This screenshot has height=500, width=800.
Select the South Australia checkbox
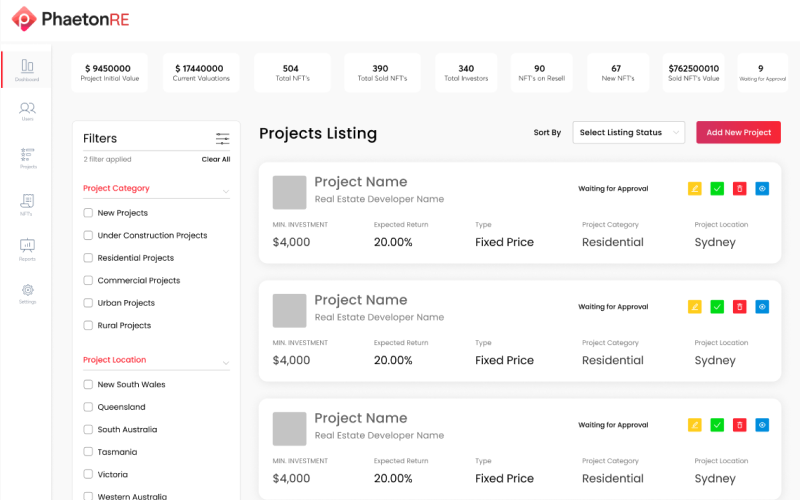click(x=88, y=429)
